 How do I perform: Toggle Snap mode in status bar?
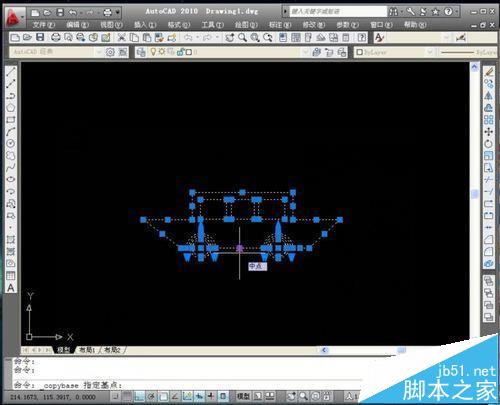pos(116,396)
